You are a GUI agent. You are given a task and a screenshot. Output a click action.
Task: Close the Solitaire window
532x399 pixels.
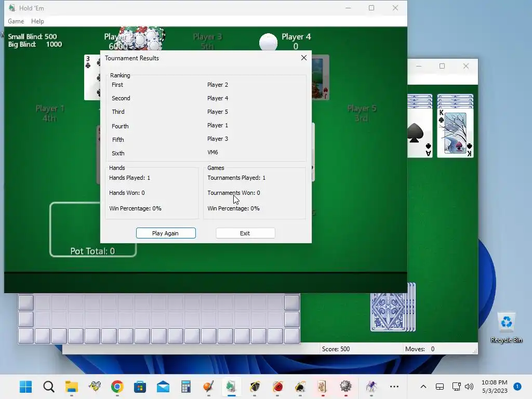[466, 66]
